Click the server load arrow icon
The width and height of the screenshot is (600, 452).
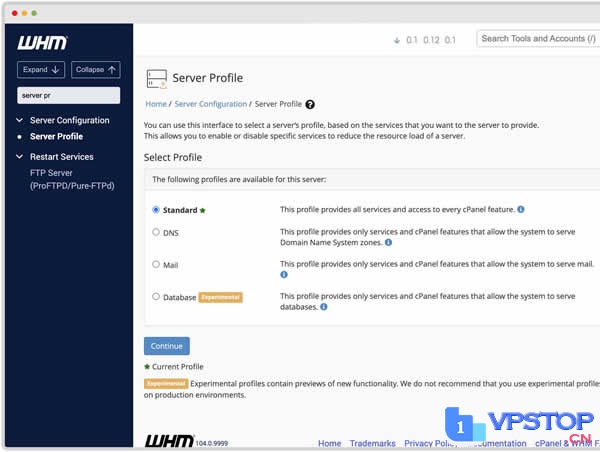click(x=397, y=40)
